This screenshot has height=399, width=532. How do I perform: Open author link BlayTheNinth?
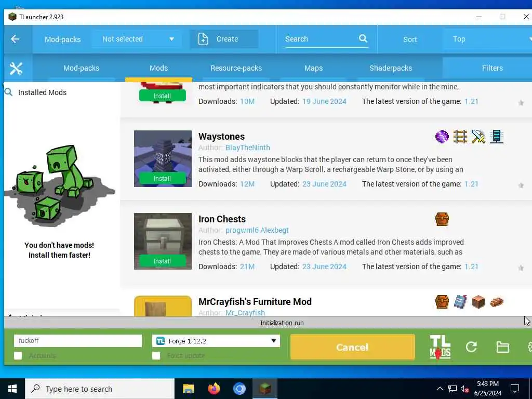pos(248,148)
